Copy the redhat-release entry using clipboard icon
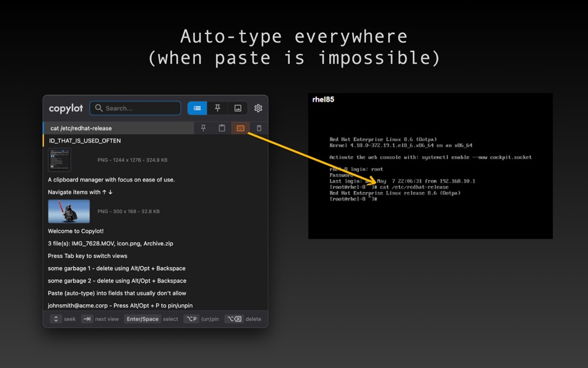Viewport: 588px width, 368px height. 221,128
